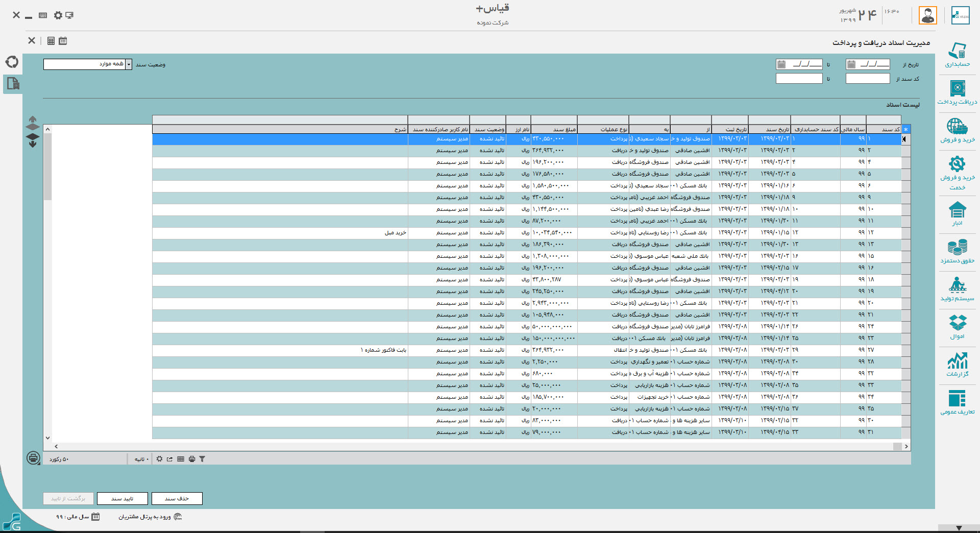The height and width of the screenshot is (533, 980).
Task: Open calendar picker for the date تا field
Action: (781, 64)
